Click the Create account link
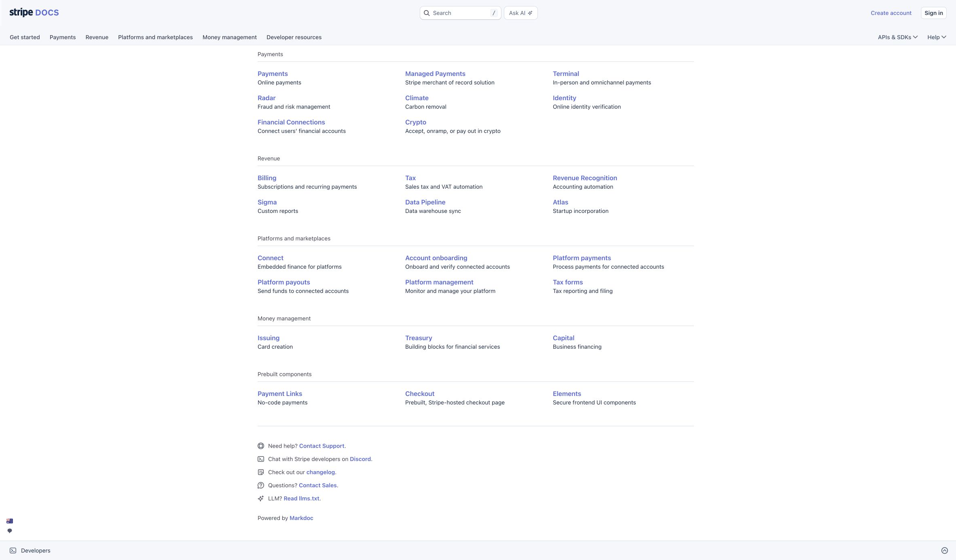 (891, 13)
